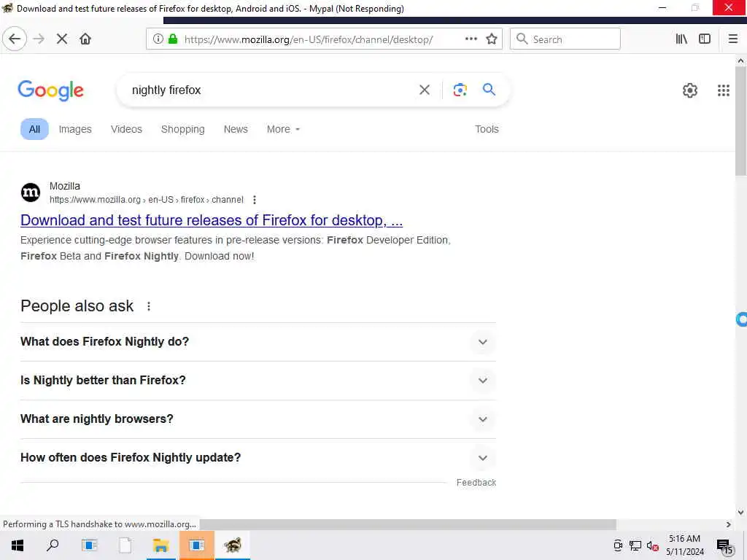
Task: Switch to the News tab
Action: pos(236,129)
